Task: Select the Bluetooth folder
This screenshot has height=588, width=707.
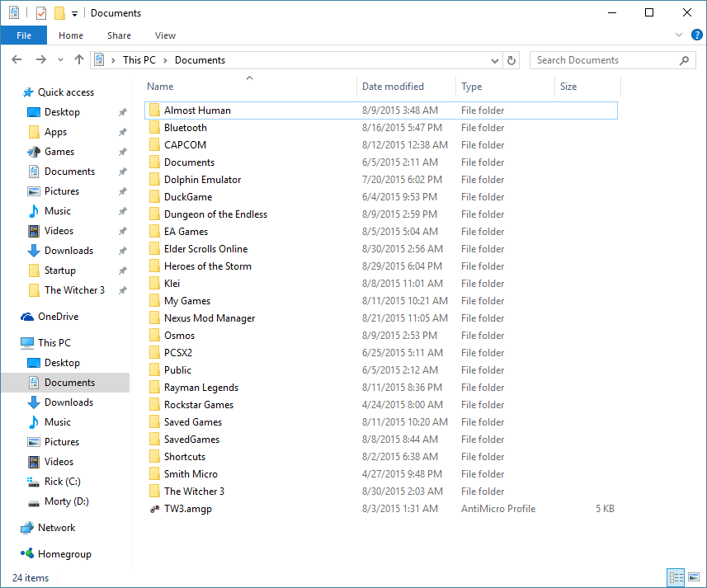Action: pyautogui.click(x=381, y=128)
